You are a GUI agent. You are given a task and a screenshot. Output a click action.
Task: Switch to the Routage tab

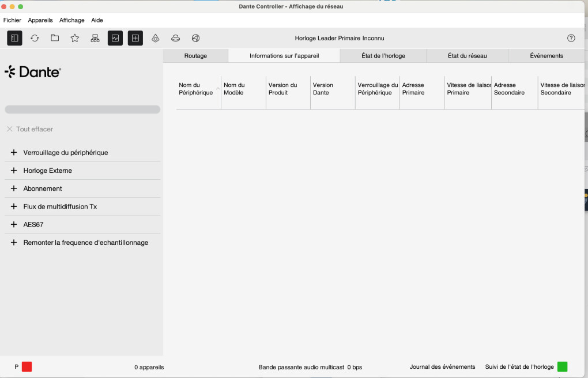click(196, 56)
